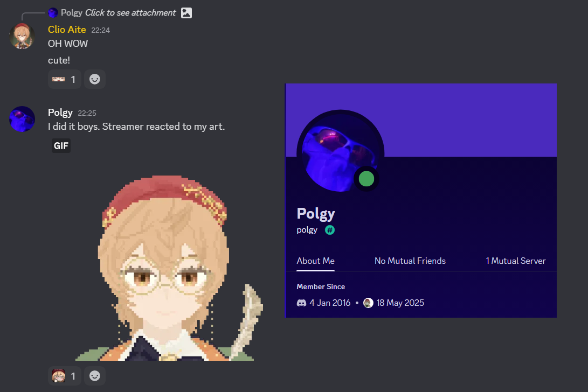The height and width of the screenshot is (392, 588).
Task: Add a reaction under "cute!" message
Action: [94, 79]
